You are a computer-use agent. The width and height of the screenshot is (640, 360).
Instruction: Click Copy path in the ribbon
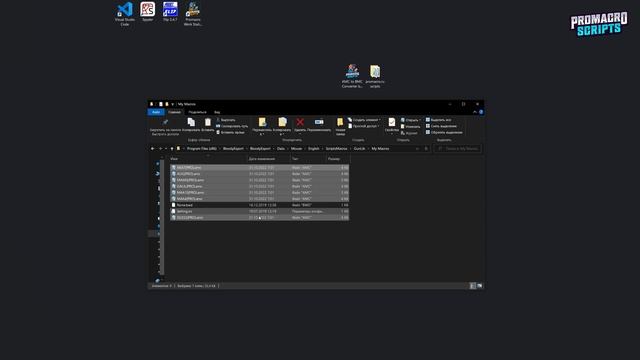pos(232,126)
